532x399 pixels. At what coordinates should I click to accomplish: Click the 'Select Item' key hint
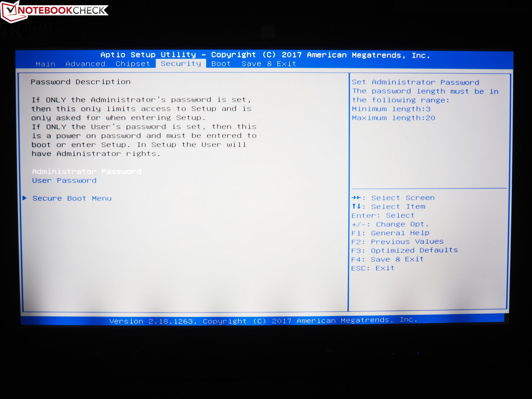point(398,207)
